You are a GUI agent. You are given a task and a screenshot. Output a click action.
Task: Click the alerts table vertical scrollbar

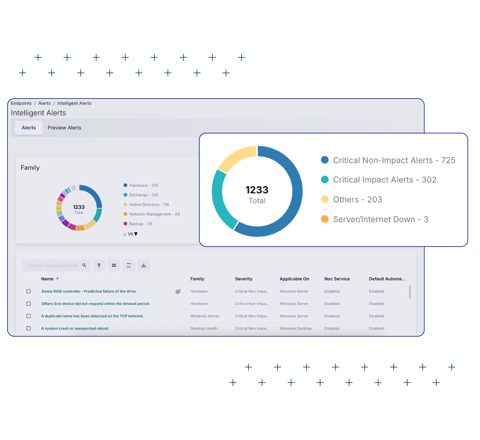click(410, 292)
